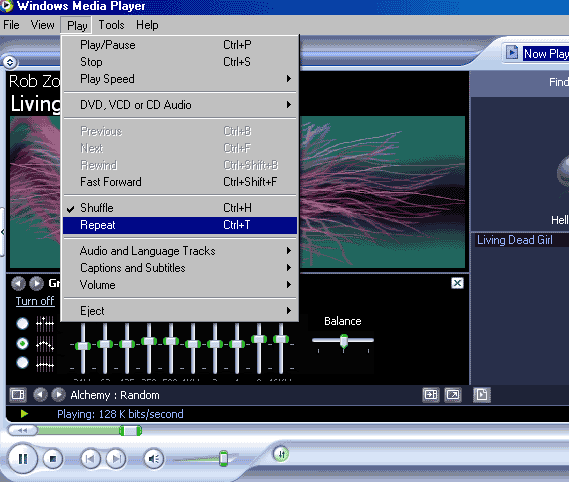
Task: Toggle Repeat in the Play menu
Action: coord(180,225)
